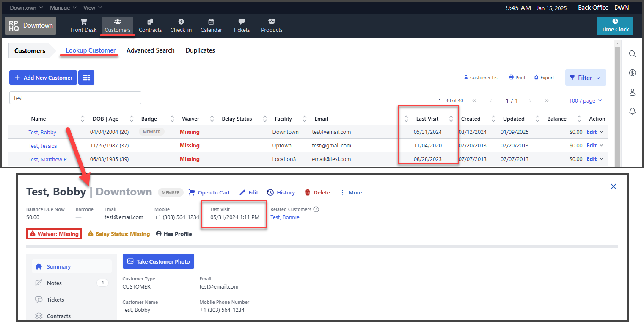Open customer History

281,192
